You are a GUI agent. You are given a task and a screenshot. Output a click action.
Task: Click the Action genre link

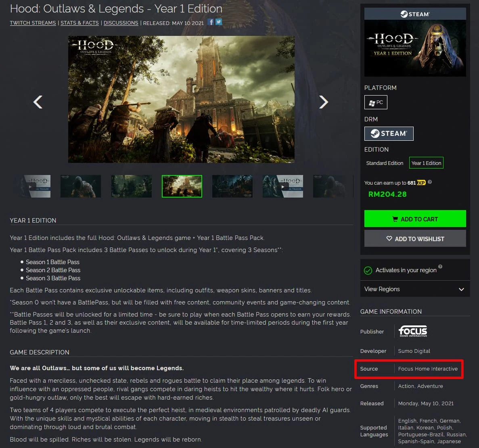tap(406, 386)
